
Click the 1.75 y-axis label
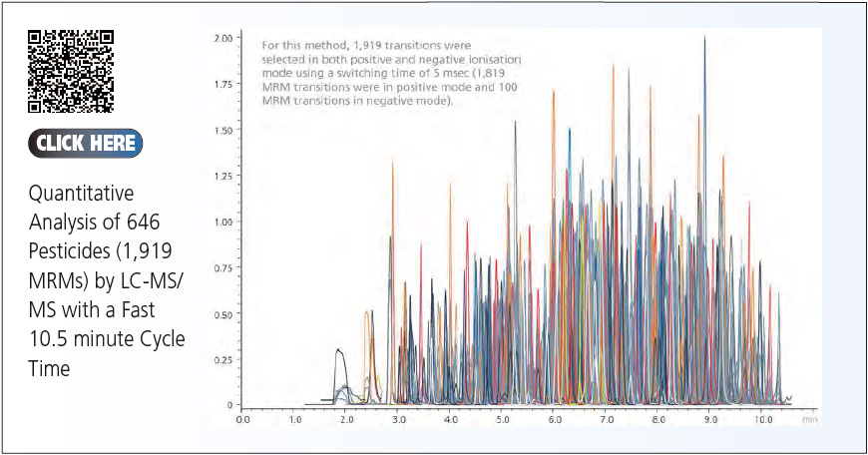pos(223,84)
